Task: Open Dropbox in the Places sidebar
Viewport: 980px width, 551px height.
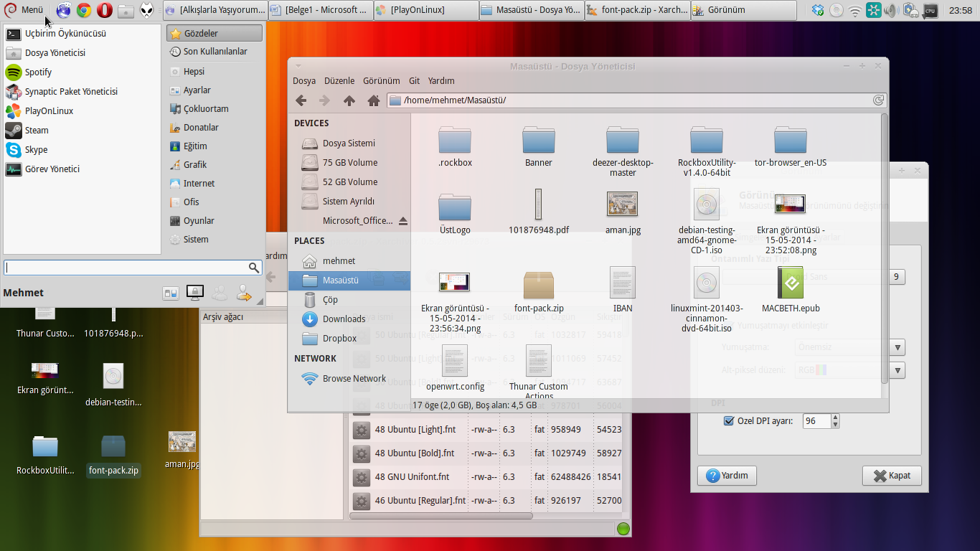Action: click(349, 339)
